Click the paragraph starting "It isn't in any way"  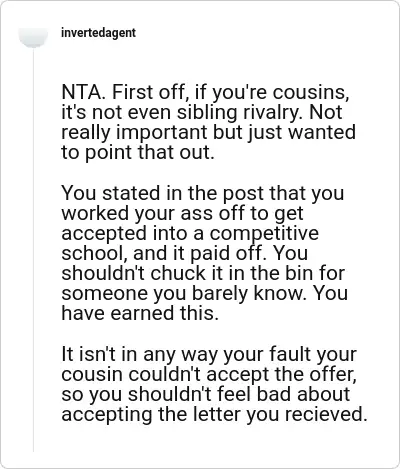tap(214, 384)
